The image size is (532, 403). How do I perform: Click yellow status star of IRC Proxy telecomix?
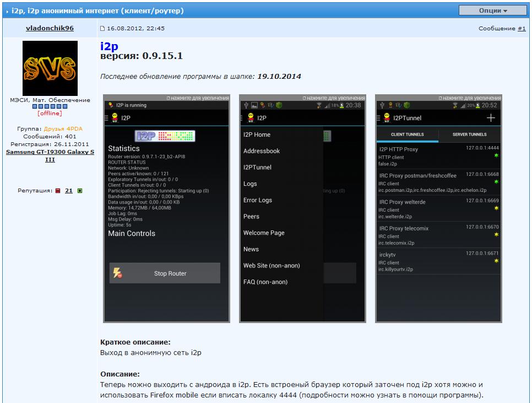pos(496,234)
